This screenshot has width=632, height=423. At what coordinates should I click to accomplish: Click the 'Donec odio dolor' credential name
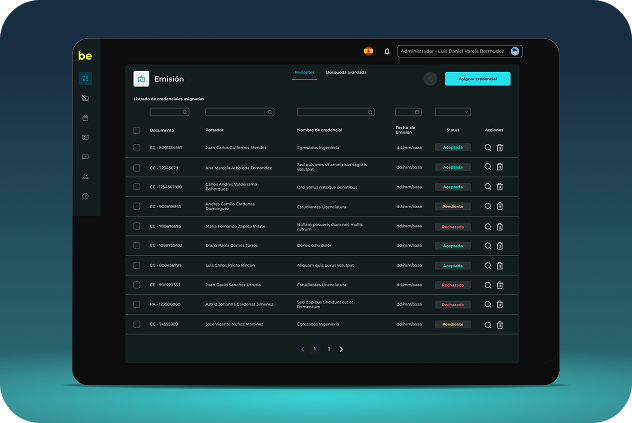pos(314,245)
